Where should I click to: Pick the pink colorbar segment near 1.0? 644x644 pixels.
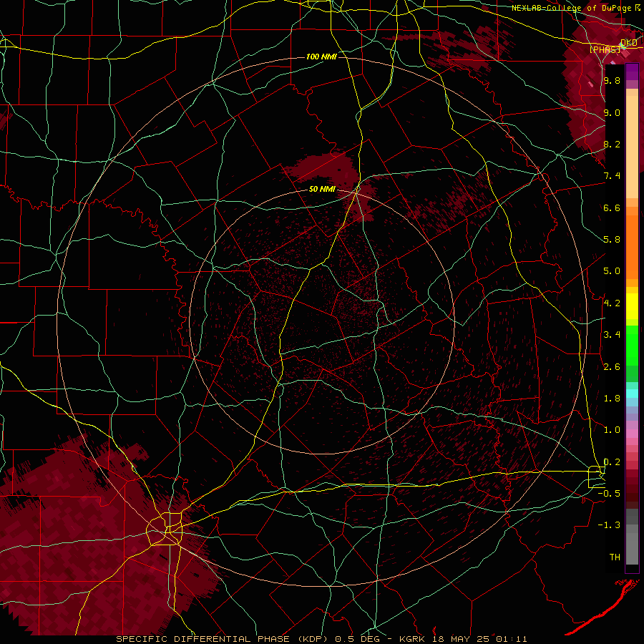632,434
